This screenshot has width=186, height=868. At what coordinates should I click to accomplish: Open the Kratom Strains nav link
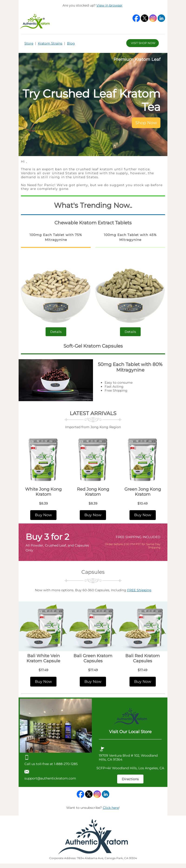pyautogui.click(x=50, y=44)
